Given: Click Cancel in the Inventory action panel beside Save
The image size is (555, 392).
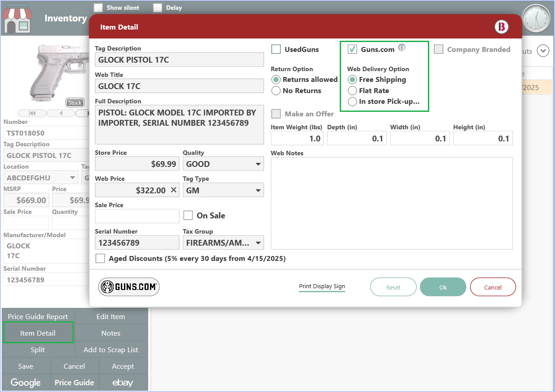Looking at the screenshot, I should point(74,366).
